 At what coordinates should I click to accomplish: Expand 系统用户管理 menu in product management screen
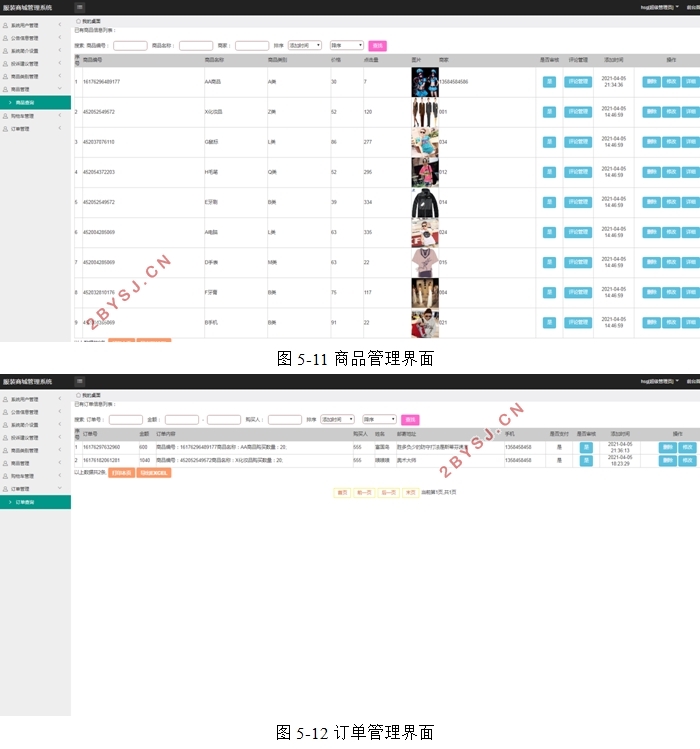pyautogui.click(x=60, y=24)
